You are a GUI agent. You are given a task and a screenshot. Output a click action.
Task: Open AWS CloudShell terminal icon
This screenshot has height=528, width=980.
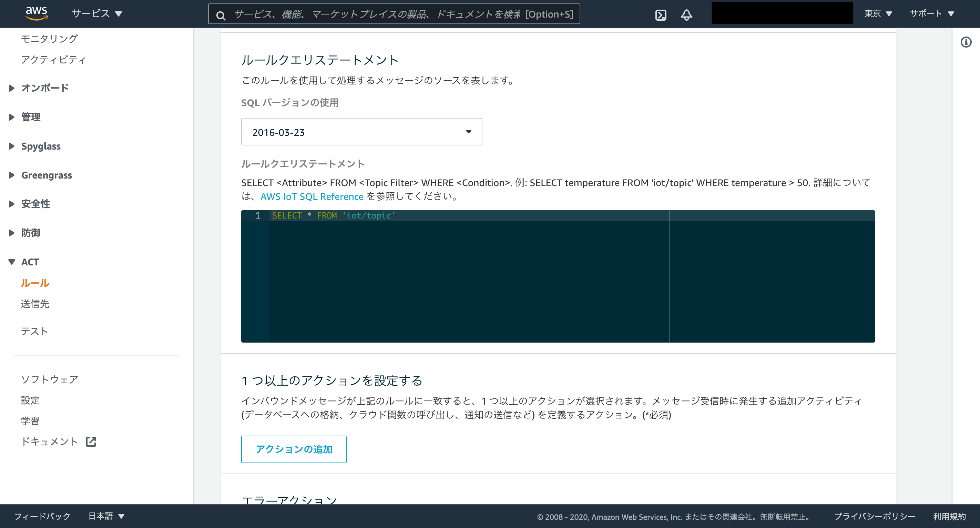point(661,15)
